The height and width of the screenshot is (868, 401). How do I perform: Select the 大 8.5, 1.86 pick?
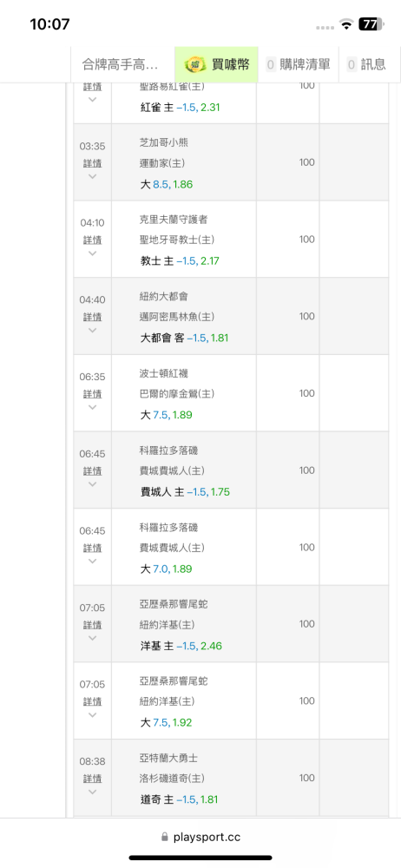166,184
